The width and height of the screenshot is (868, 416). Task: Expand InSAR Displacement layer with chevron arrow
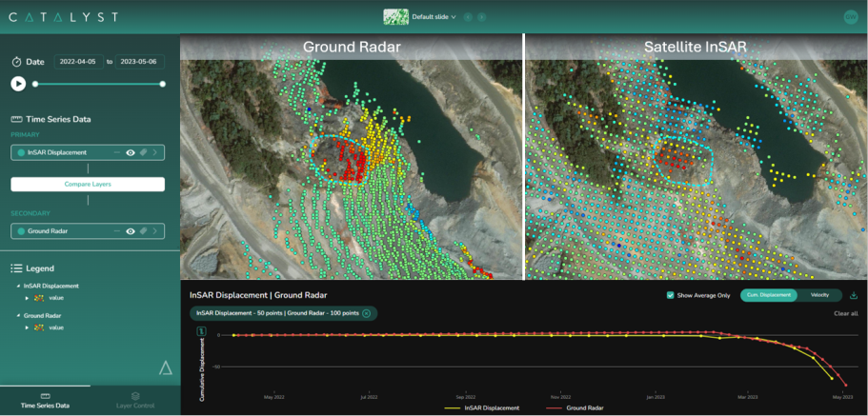(x=155, y=152)
